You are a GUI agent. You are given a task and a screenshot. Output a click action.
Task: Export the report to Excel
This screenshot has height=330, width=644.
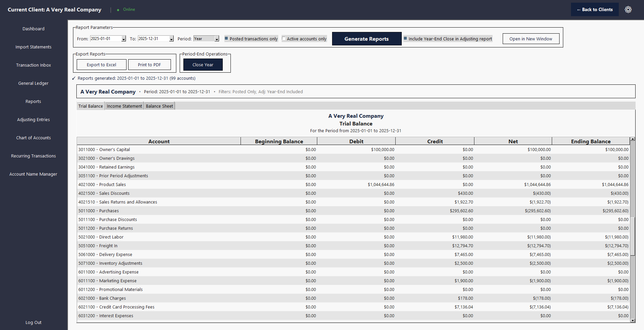pyautogui.click(x=101, y=65)
